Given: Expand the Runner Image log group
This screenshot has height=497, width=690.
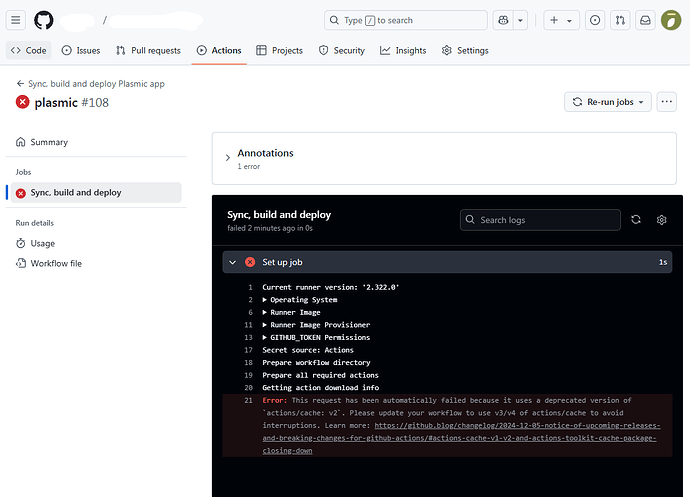Looking at the screenshot, I should pos(291,313).
